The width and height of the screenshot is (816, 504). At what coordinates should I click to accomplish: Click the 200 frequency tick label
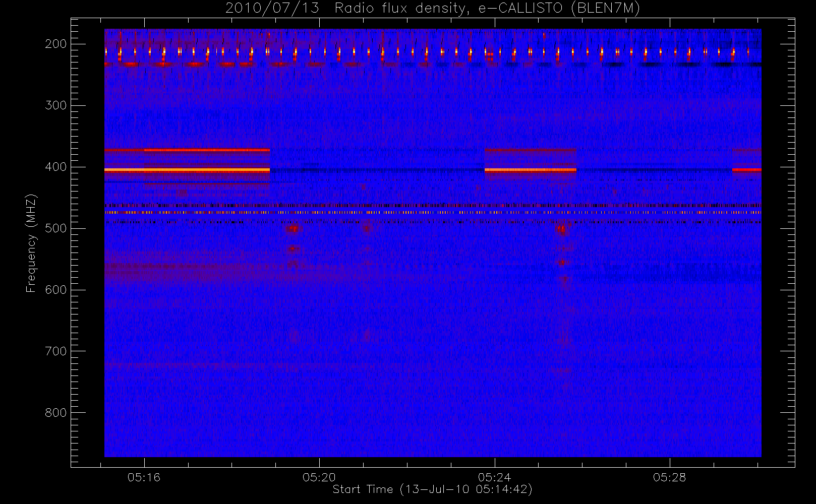pos(55,44)
